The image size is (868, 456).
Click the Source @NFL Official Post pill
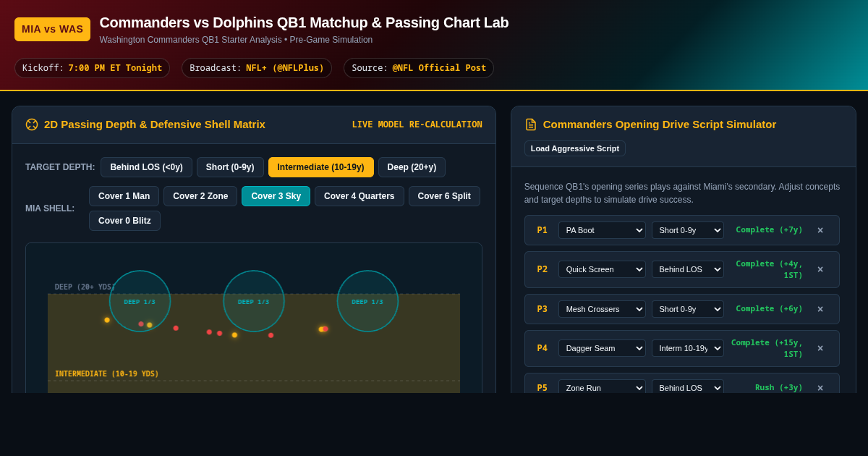tap(419, 68)
